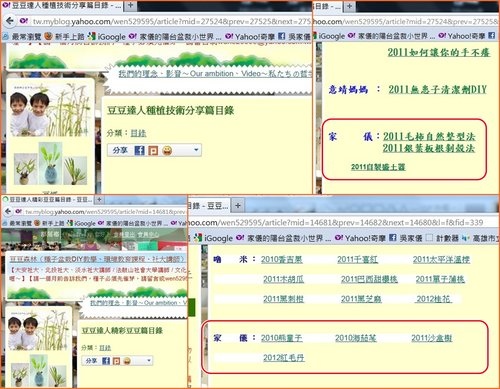500x389 pixels.
Task: Share 精彩豆豆篇目錄 article to Plurk
Action: pyautogui.click(x=116, y=361)
